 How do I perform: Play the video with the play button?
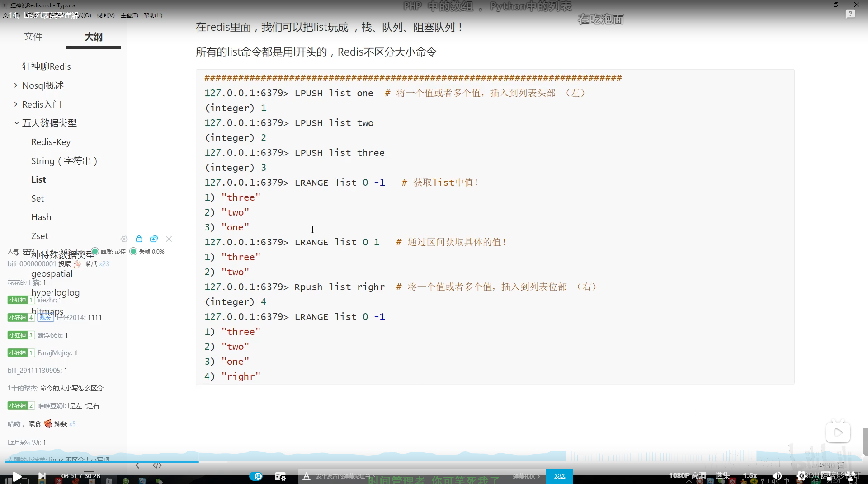tap(17, 476)
